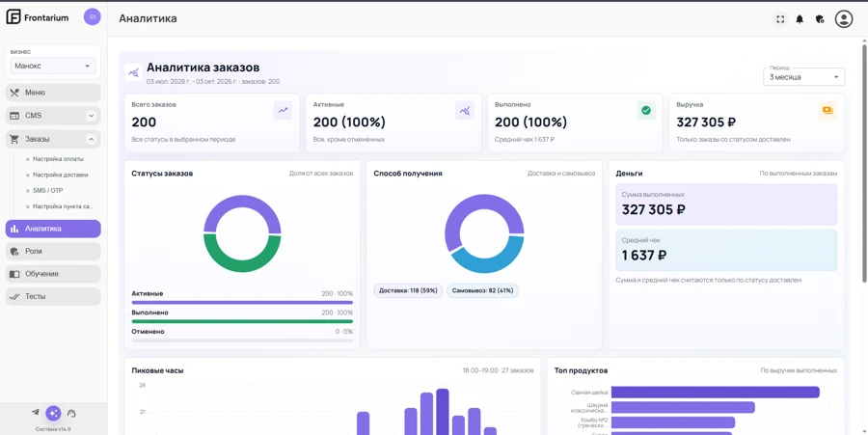The width and height of the screenshot is (868, 435).
Task: Click the Способ получения heading
Action: coord(408,174)
